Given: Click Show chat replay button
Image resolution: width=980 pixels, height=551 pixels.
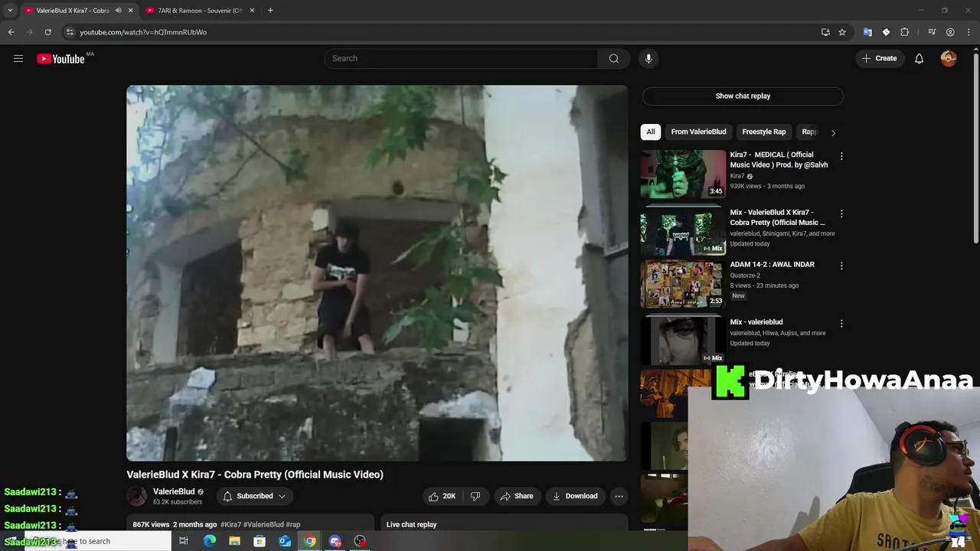Looking at the screenshot, I should 743,96.
